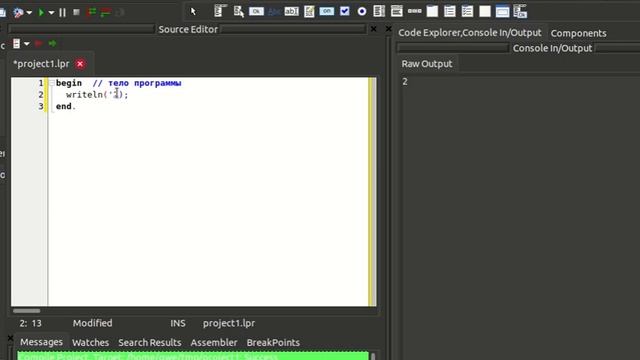Pick the TButton 'Ok' component icon
Image resolution: width=640 pixels, height=360 pixels.
click(x=256, y=11)
